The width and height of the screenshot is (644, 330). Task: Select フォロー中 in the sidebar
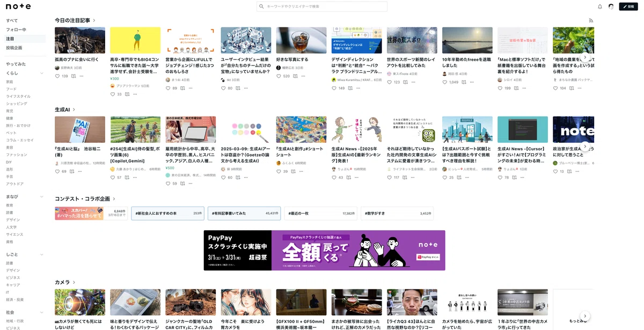tap(16, 30)
